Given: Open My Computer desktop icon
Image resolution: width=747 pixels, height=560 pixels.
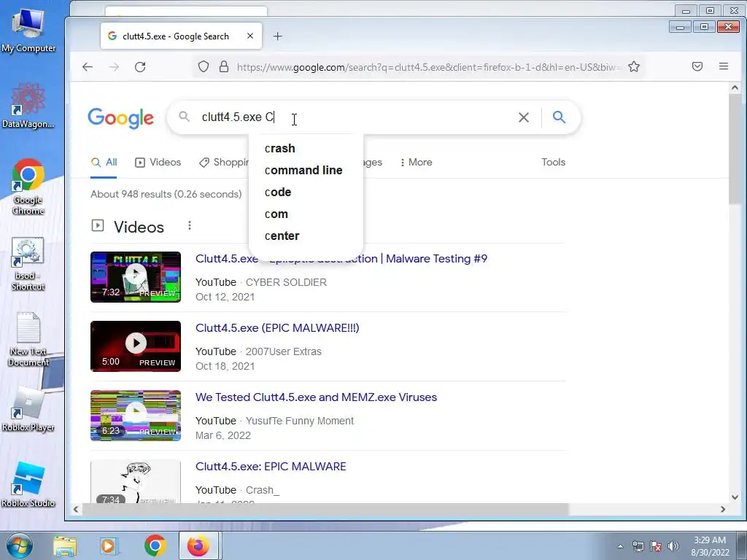Looking at the screenshot, I should (x=28, y=31).
